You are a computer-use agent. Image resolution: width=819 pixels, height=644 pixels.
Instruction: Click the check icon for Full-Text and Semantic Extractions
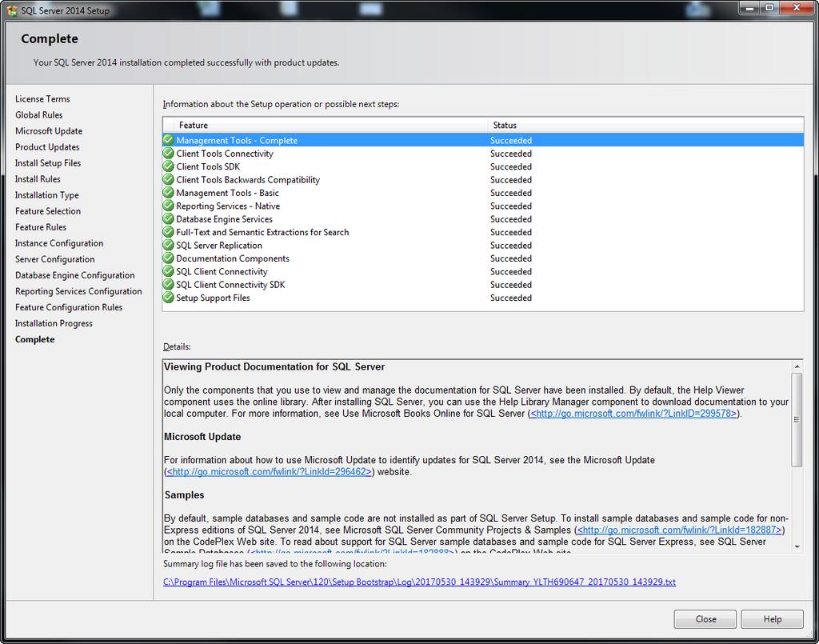click(168, 232)
